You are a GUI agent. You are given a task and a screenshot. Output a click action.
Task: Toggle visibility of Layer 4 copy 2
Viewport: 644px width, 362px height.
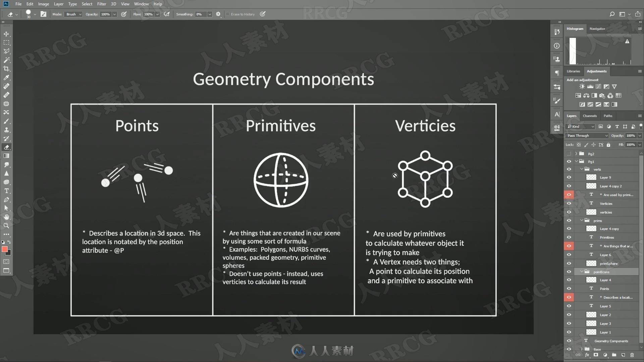pos(569,186)
